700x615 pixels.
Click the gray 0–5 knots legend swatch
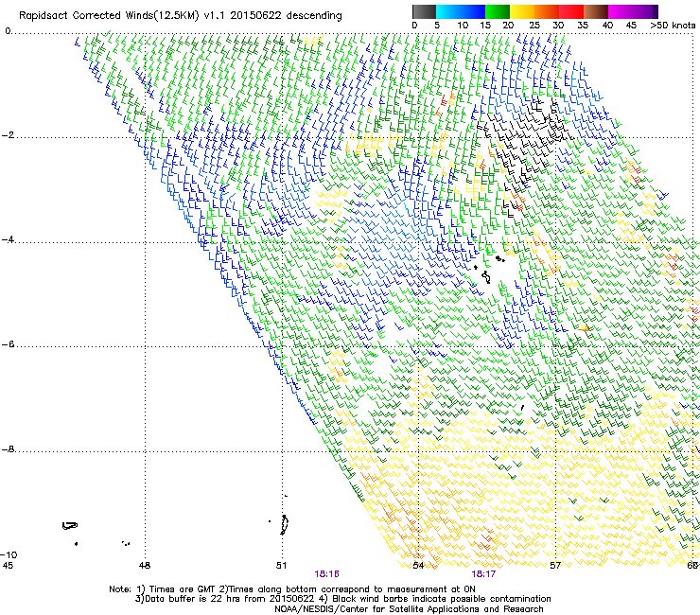424,11
